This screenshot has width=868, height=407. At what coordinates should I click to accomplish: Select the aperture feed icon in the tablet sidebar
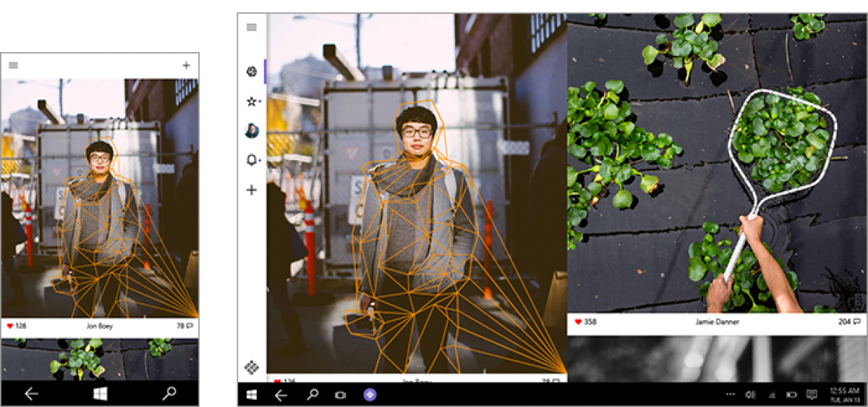[252, 71]
